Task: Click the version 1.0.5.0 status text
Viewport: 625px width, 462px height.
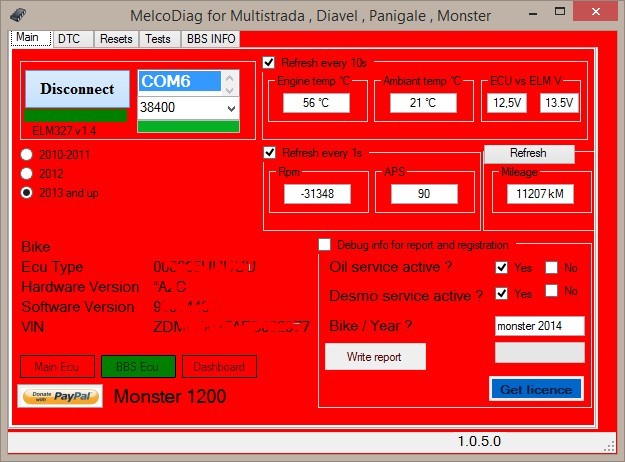Action: (479, 441)
